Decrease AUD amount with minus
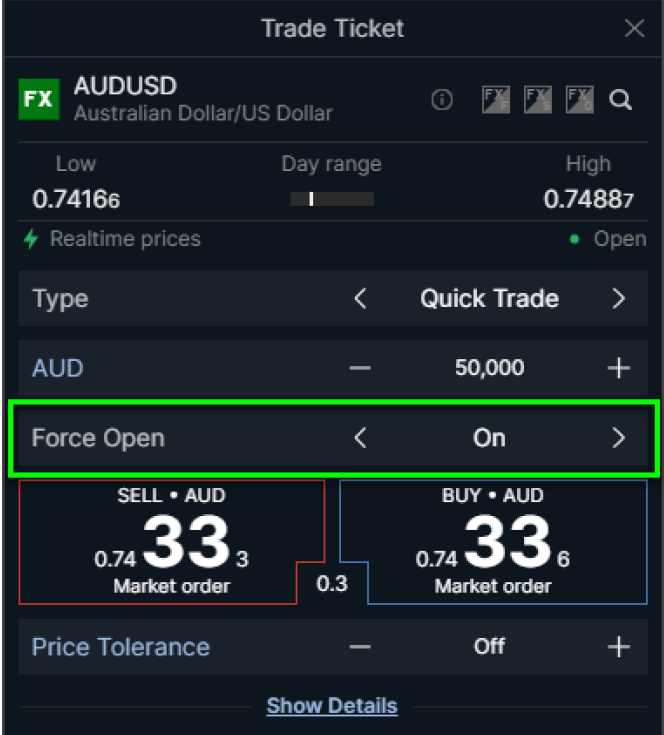The image size is (664, 735). 360,368
